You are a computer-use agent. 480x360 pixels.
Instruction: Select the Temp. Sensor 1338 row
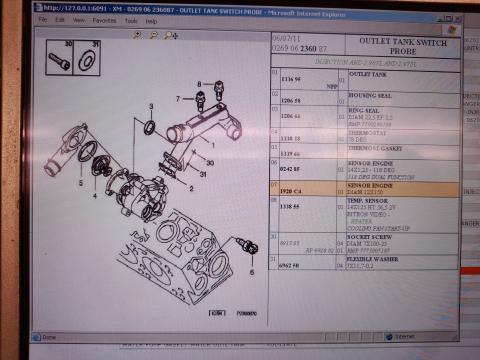[x=365, y=214]
